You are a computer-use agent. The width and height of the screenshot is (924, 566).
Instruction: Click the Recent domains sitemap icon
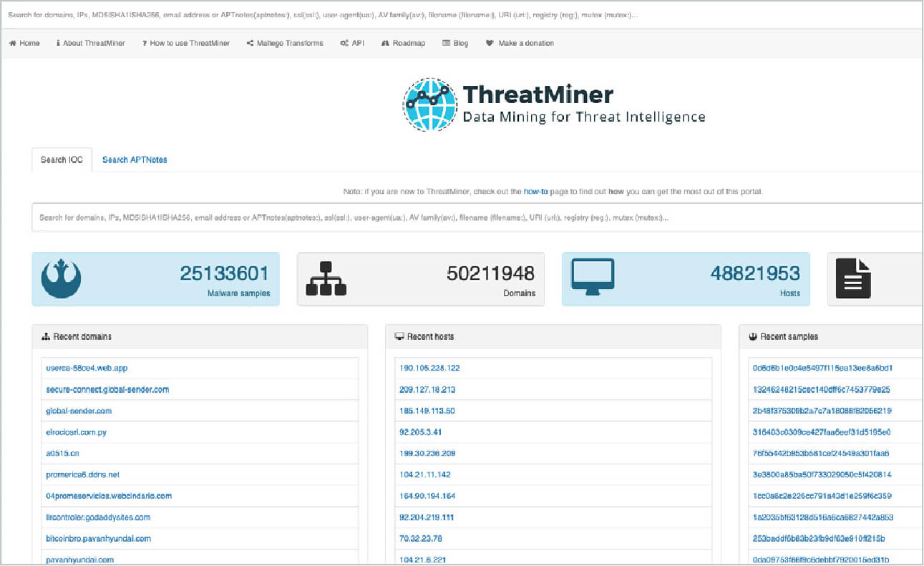pos(46,336)
